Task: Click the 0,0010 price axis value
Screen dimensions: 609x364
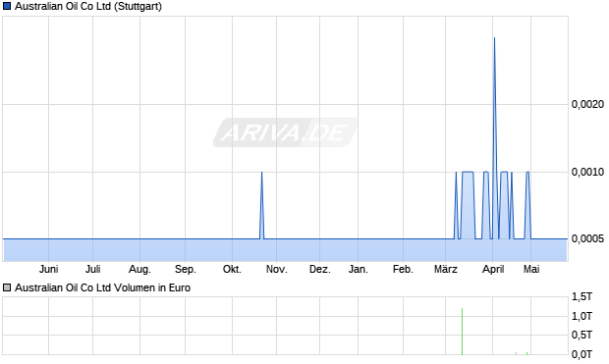Action: (x=587, y=172)
